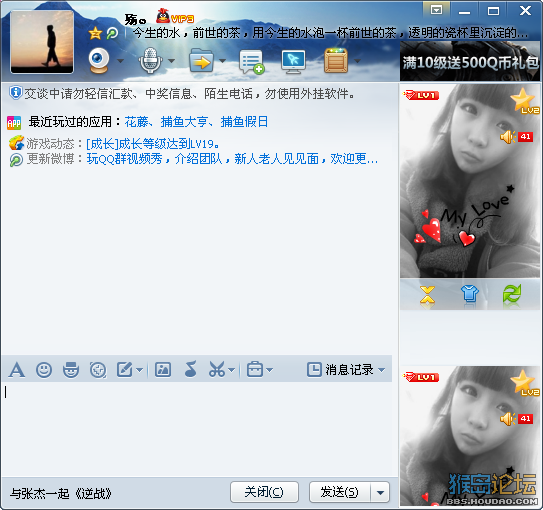
Task: Open the toolbox briefcase icon
Action: [x=255, y=369]
